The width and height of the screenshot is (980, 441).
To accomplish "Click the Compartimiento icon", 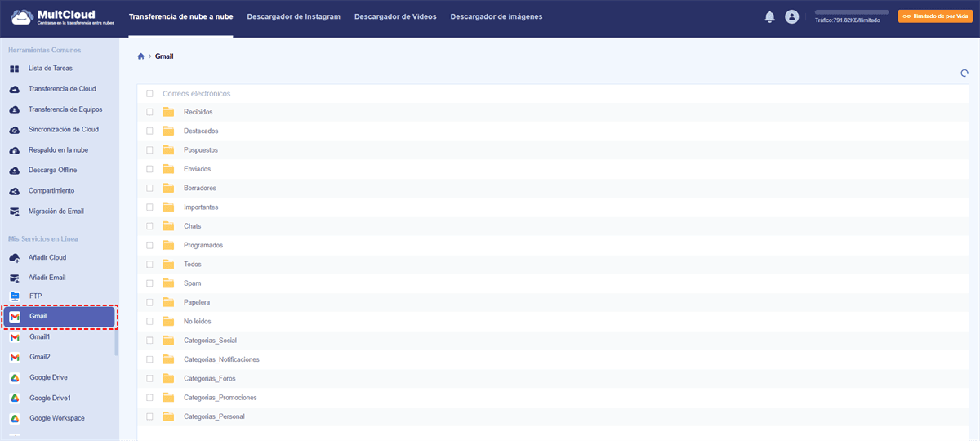I will click(x=14, y=191).
